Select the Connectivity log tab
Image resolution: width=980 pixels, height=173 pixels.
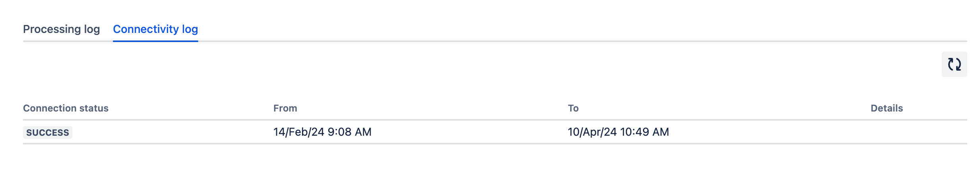click(x=155, y=29)
